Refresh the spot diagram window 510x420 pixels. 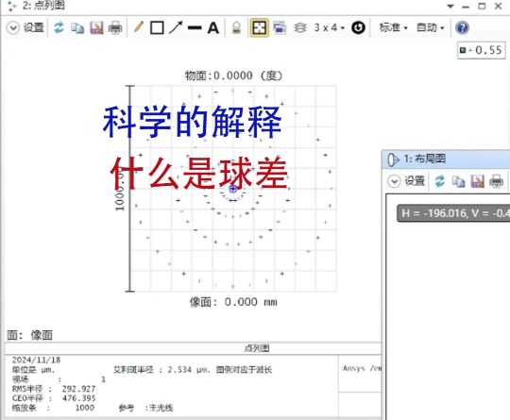coord(59,27)
